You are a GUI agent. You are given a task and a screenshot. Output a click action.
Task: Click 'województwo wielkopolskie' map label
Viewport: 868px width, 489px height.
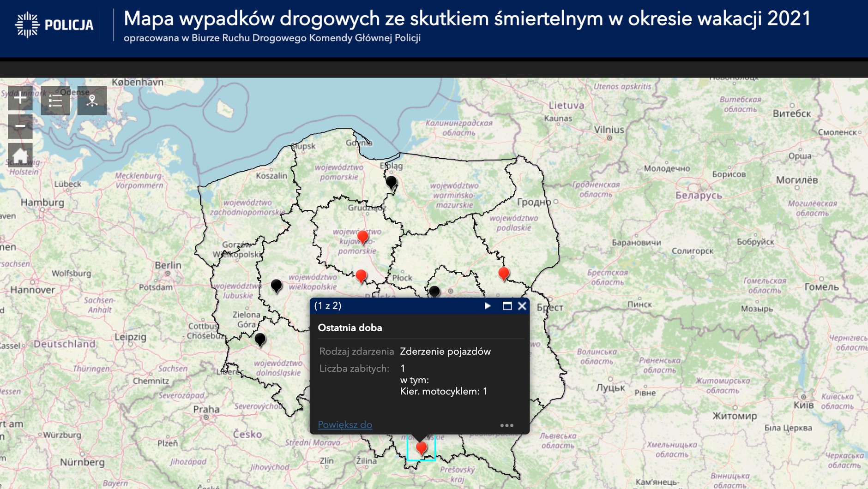click(313, 282)
